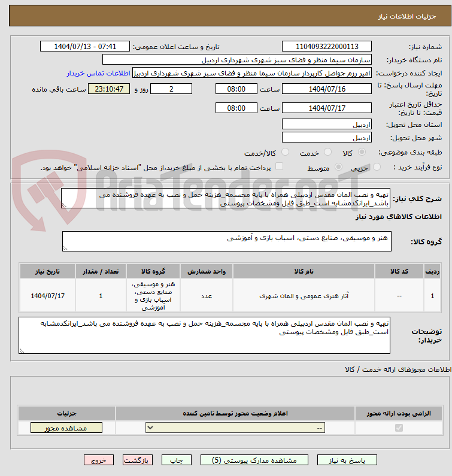The height and width of the screenshot is (476, 452).
Task: Click the نام کالا column header
Action: point(304,271)
